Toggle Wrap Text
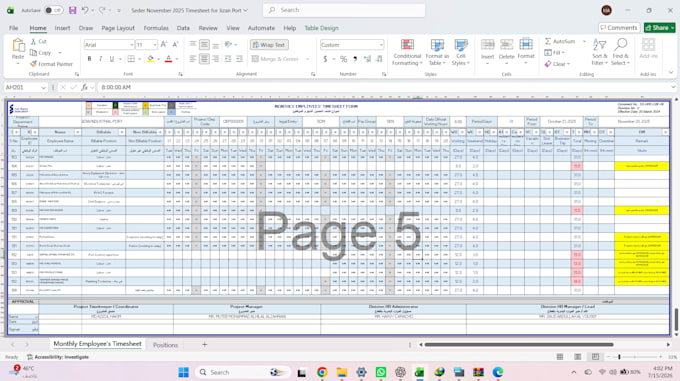 tap(269, 45)
